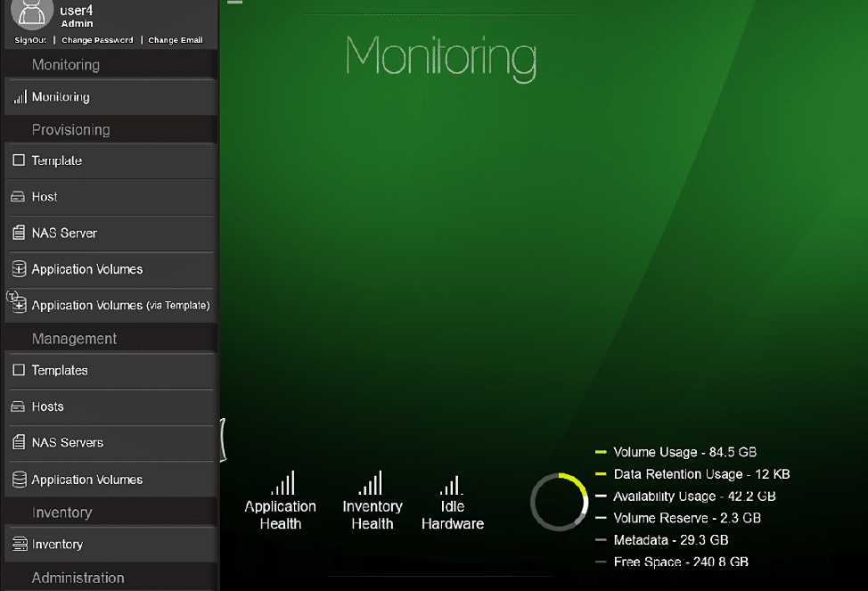868x591 pixels.
Task: Click the Change Password link
Action: 97,40
